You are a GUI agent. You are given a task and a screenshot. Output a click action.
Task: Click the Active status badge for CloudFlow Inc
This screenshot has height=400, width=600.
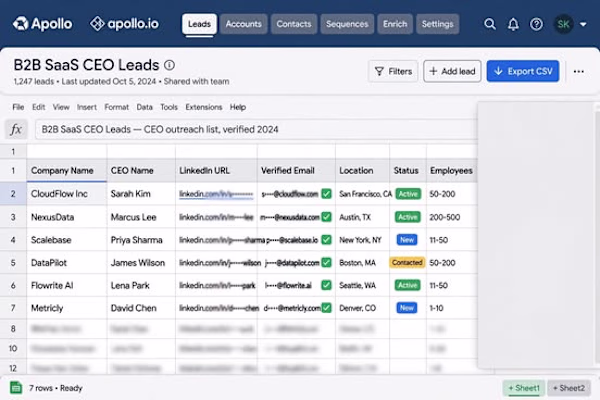[x=408, y=194]
